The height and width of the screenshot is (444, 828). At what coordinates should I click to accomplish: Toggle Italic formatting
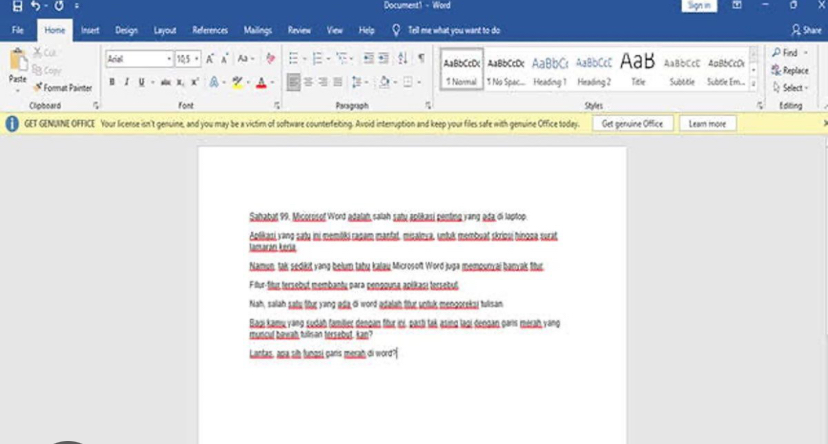point(127,82)
